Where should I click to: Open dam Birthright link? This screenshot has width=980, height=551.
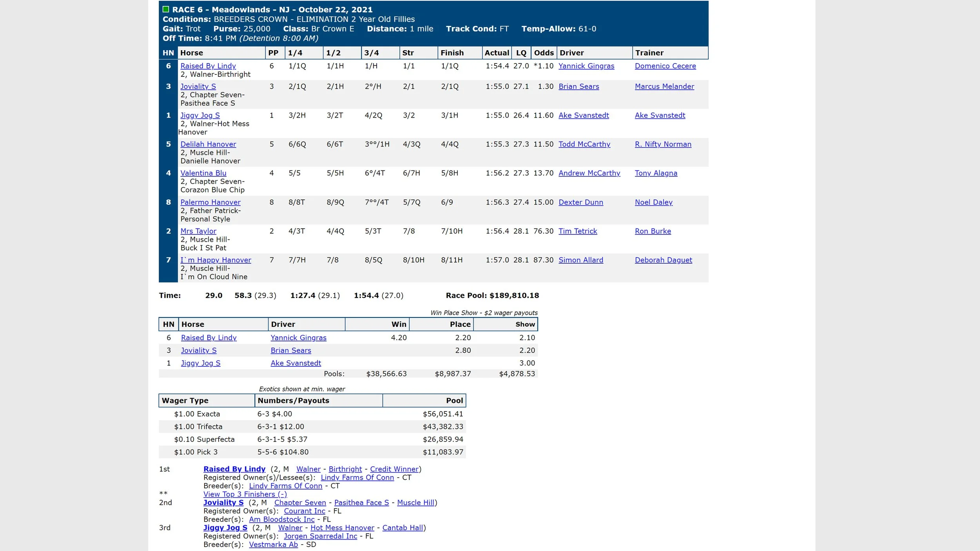click(345, 469)
